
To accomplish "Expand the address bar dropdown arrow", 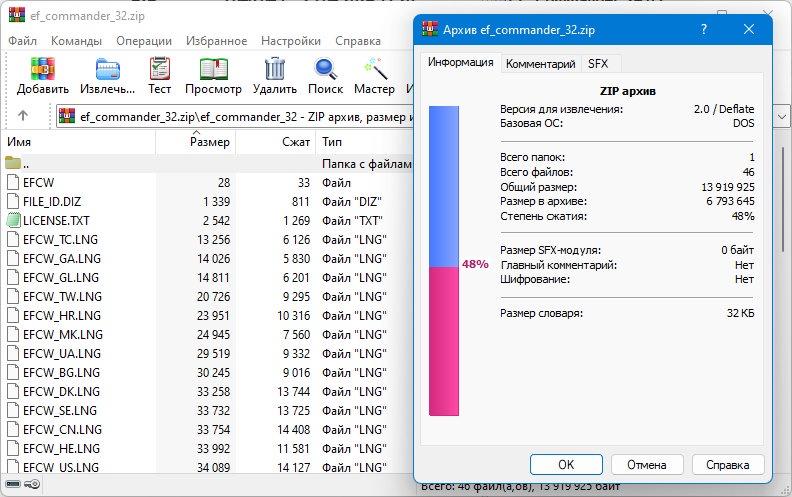I will [782, 117].
